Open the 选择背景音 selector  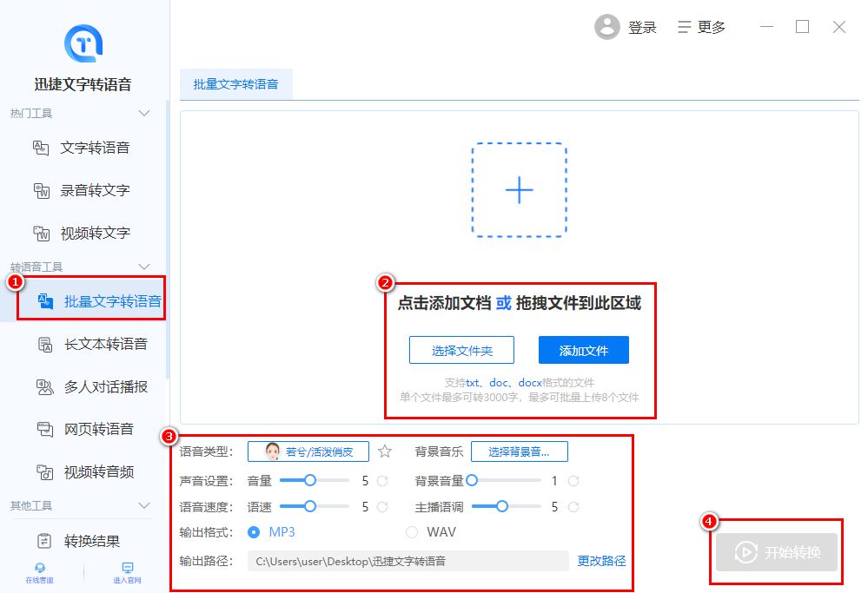(x=520, y=451)
